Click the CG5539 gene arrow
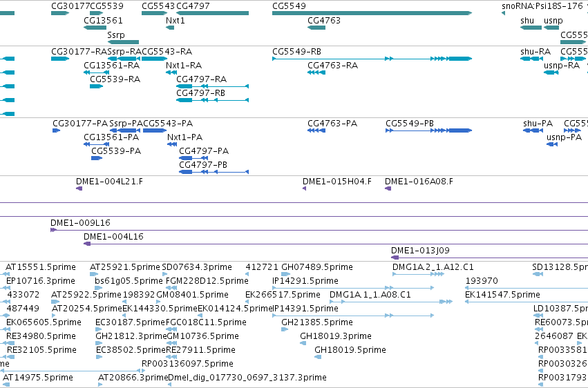588x388 pixels. click(96, 13)
